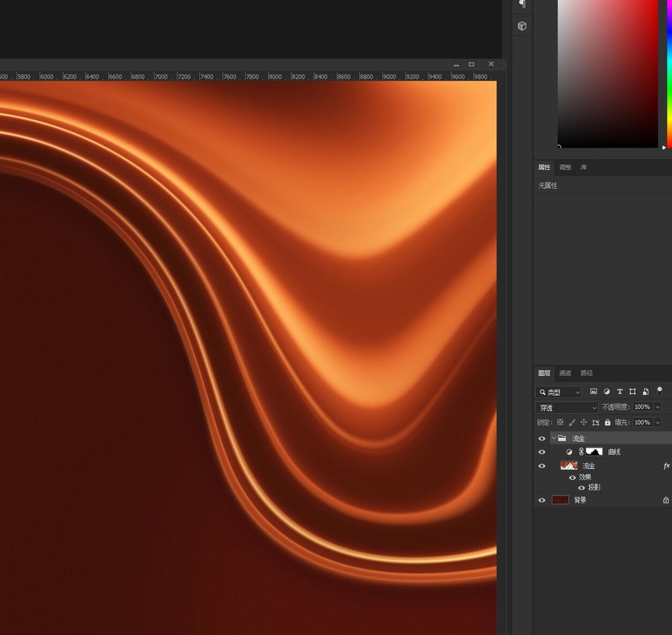
Task: Click the 曲线 adjustment layer icon
Action: [569, 451]
